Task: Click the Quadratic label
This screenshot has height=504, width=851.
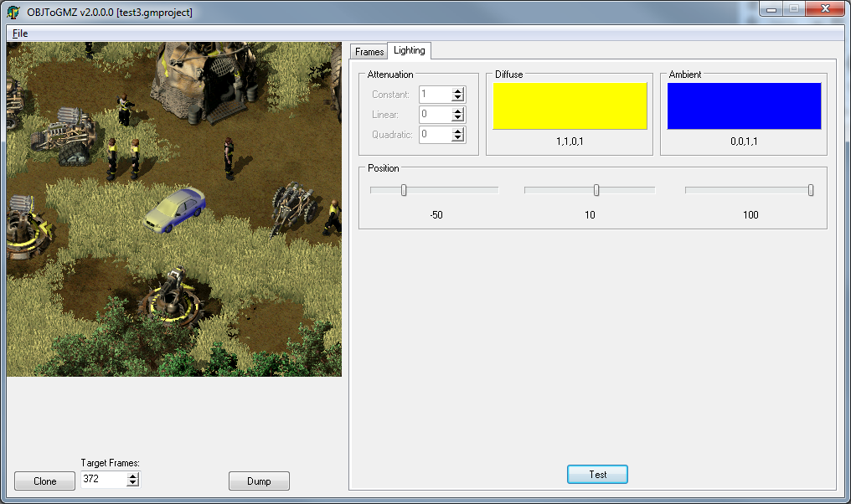Action: click(x=392, y=135)
